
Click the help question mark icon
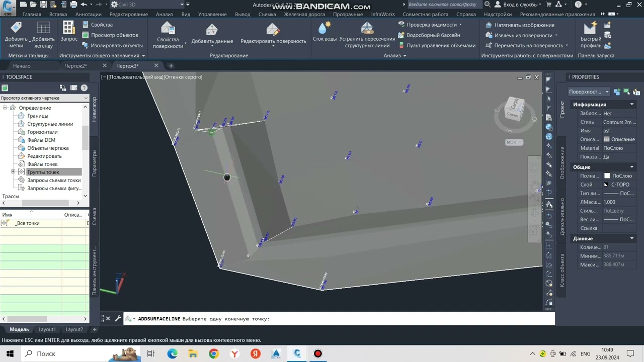point(578,5)
